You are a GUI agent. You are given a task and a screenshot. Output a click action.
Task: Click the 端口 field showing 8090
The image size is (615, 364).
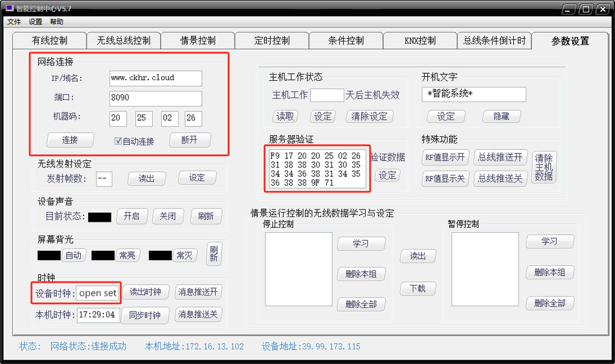[x=156, y=98]
